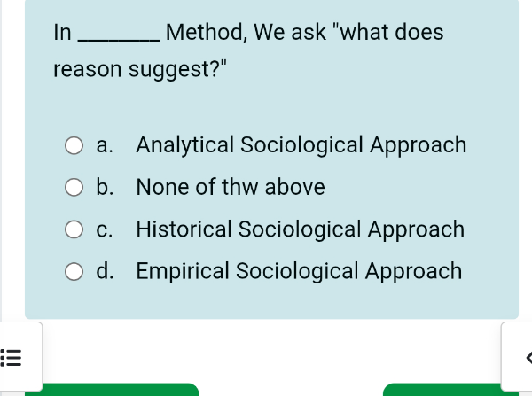532x396 pixels.
Task: Select radio button for option b
Action: pos(74,188)
